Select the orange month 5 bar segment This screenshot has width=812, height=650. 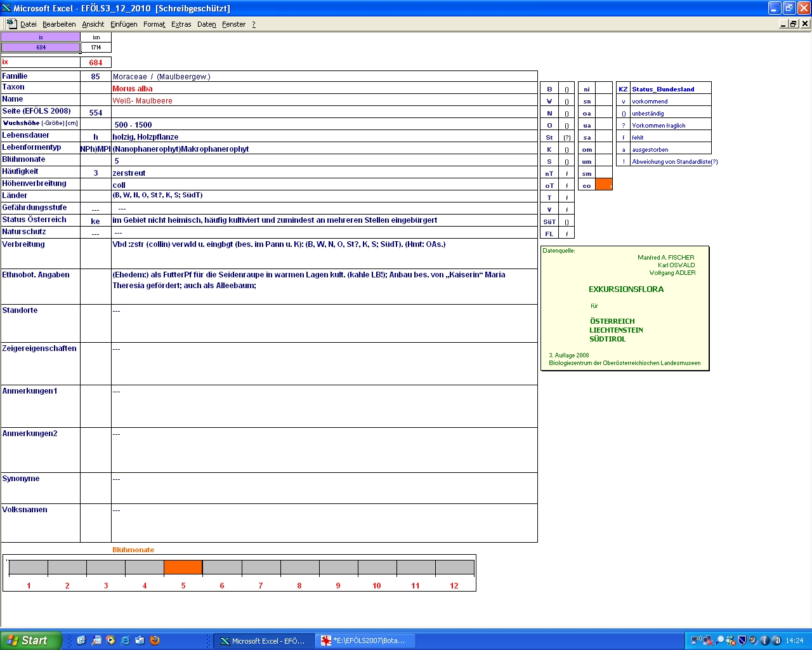coord(183,567)
